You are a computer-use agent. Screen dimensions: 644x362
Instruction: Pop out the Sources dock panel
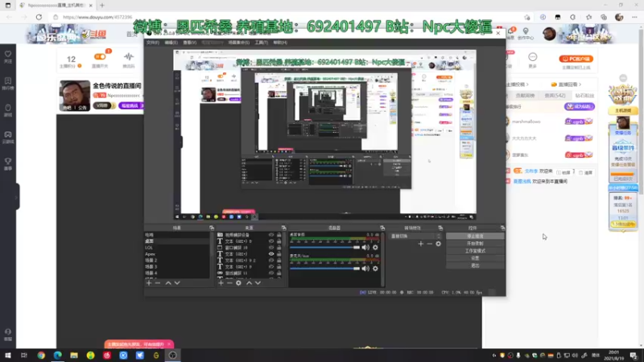click(x=284, y=228)
